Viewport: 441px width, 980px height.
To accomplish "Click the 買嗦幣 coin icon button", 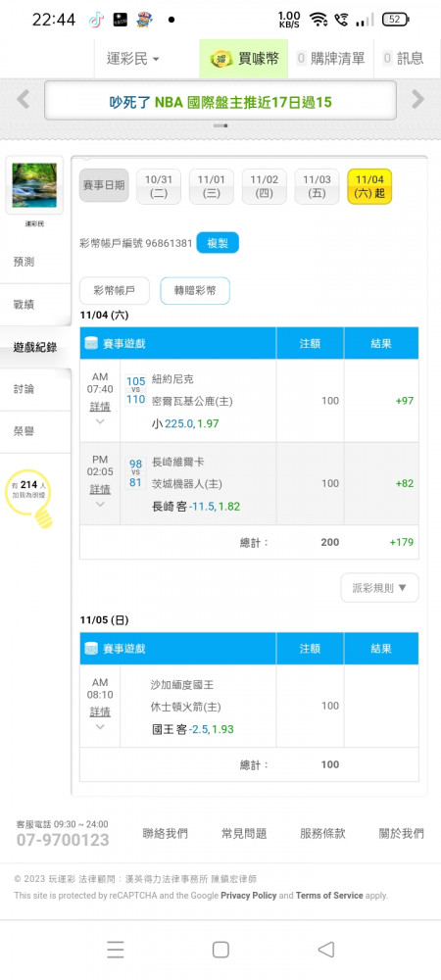I will [x=244, y=59].
